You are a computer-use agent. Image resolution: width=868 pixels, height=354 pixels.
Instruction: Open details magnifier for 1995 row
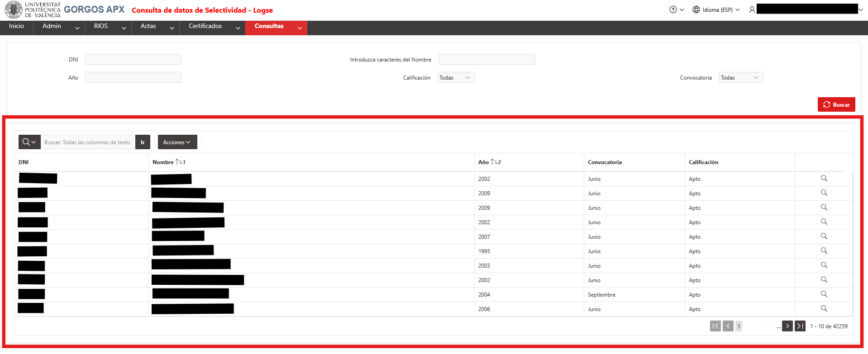[824, 250]
